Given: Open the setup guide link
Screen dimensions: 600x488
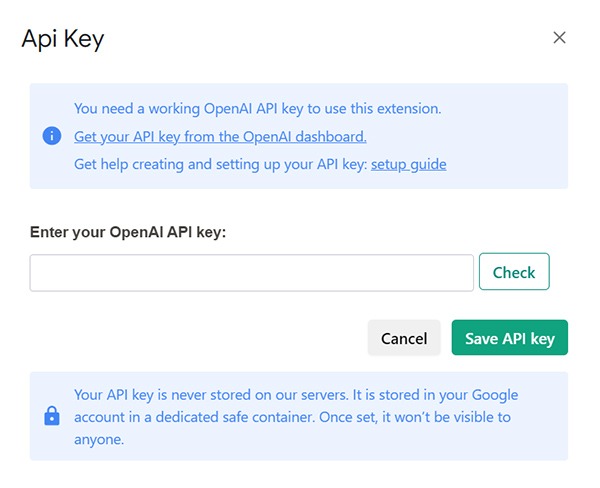Looking at the screenshot, I should click(x=408, y=164).
